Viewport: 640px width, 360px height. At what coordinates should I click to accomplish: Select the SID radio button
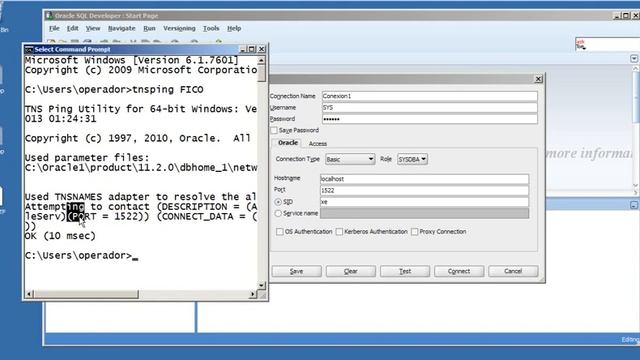[278, 202]
